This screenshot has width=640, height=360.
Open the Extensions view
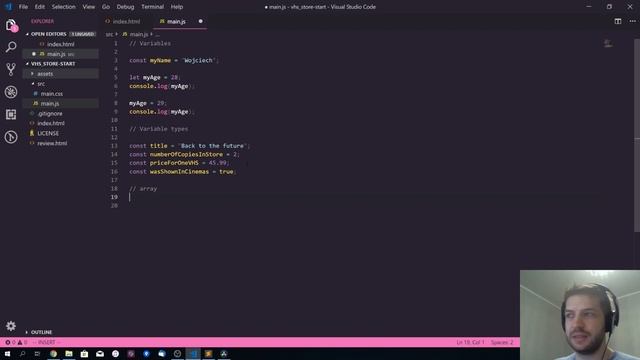tap(11, 114)
